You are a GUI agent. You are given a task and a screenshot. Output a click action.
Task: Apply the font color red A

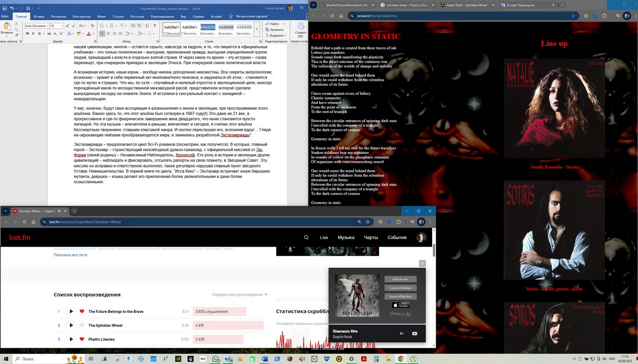click(89, 34)
